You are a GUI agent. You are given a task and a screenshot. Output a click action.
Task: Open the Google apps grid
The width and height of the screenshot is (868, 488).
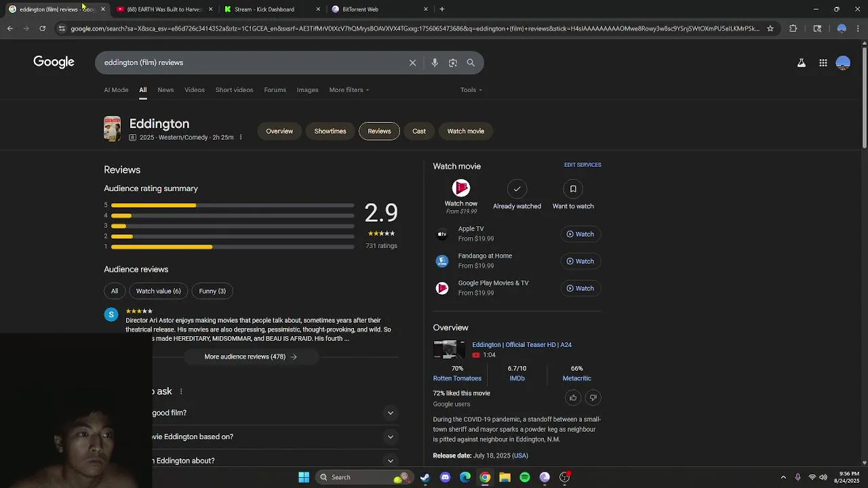[823, 62]
